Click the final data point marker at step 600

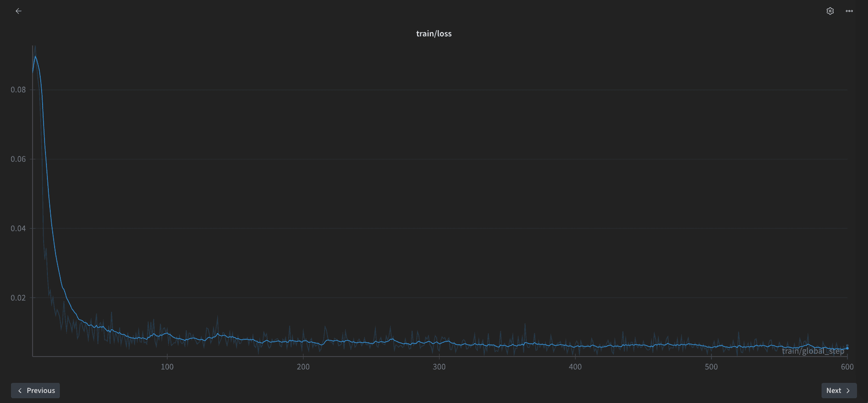click(847, 348)
